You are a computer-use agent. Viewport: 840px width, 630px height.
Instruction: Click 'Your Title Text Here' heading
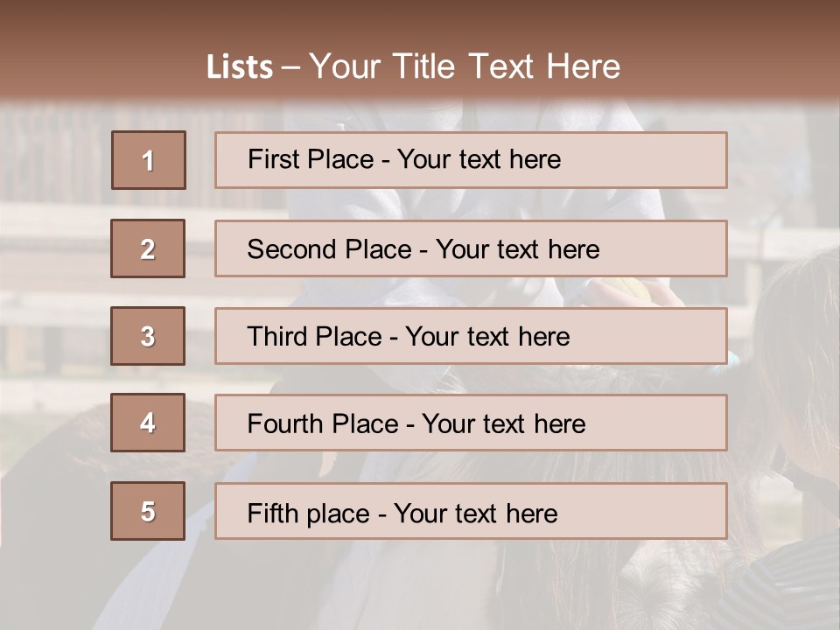[x=465, y=66]
